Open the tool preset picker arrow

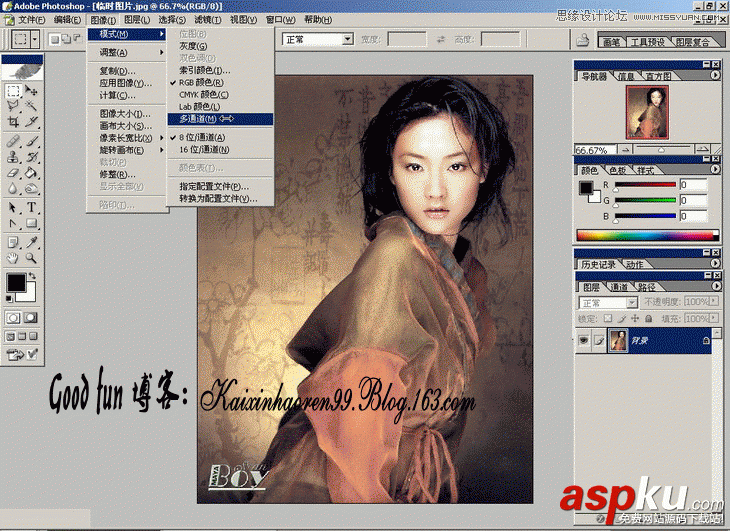point(35,40)
